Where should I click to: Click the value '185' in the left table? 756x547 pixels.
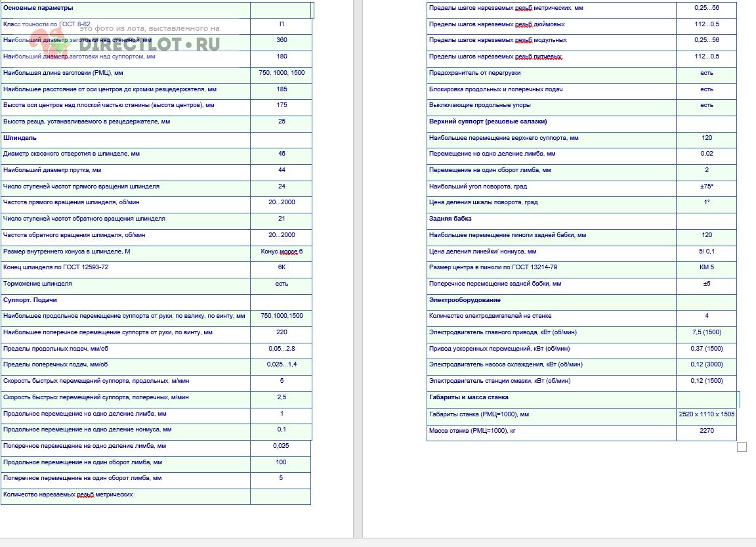[282, 89]
